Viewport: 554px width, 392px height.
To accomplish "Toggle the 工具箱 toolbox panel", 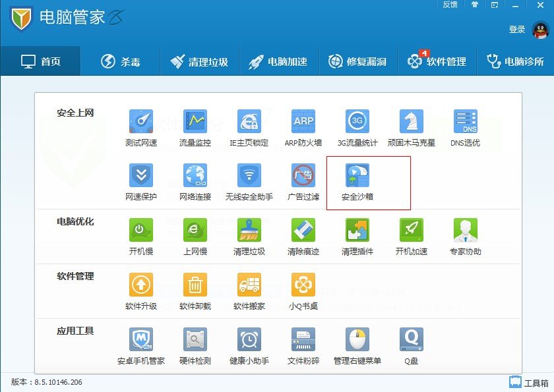I will point(529,382).
